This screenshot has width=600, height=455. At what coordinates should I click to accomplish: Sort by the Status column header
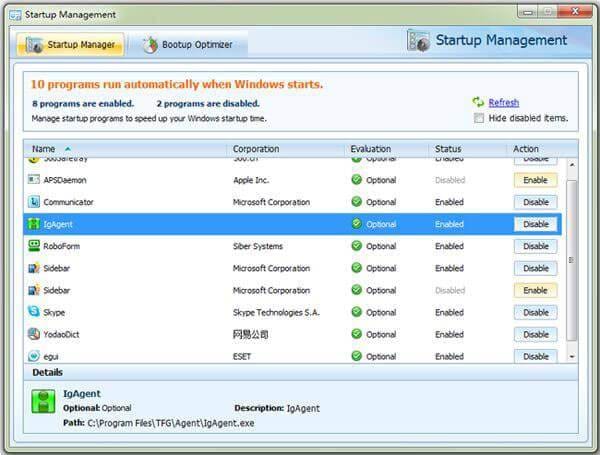click(x=447, y=149)
